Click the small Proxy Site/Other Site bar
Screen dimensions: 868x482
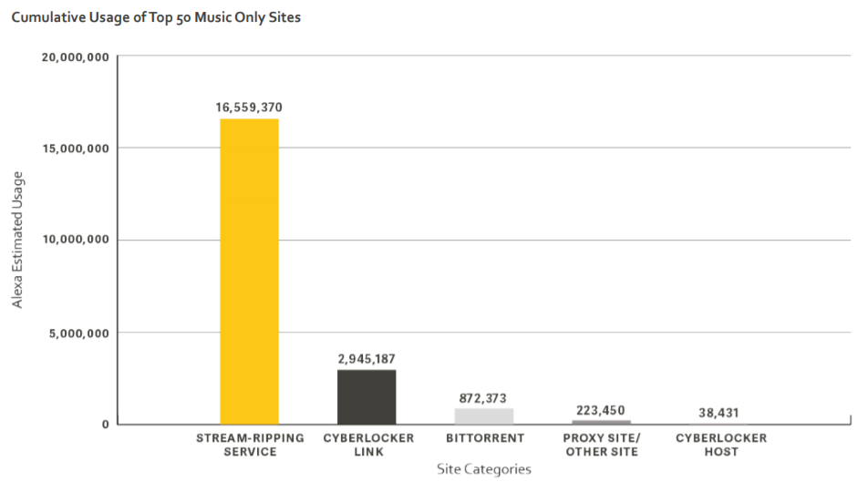click(x=601, y=422)
